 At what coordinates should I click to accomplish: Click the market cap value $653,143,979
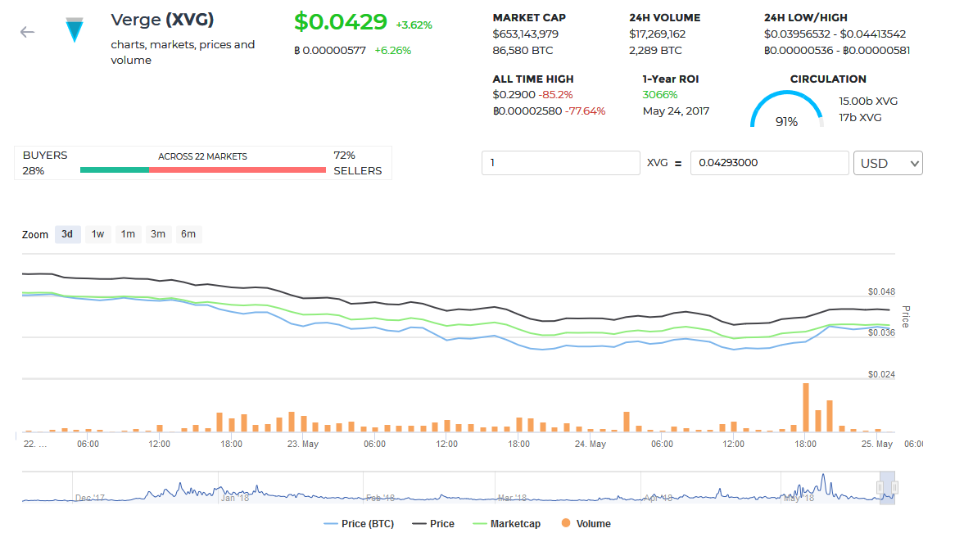(x=526, y=34)
